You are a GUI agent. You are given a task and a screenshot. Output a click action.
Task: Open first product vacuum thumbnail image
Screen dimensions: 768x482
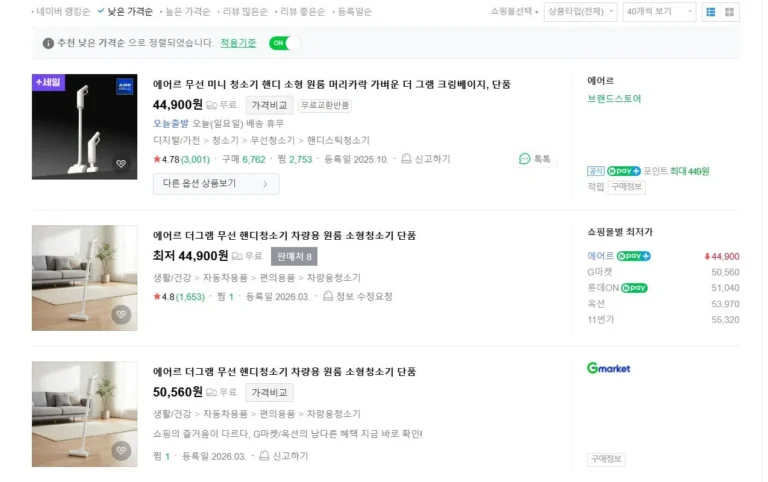pos(83,126)
